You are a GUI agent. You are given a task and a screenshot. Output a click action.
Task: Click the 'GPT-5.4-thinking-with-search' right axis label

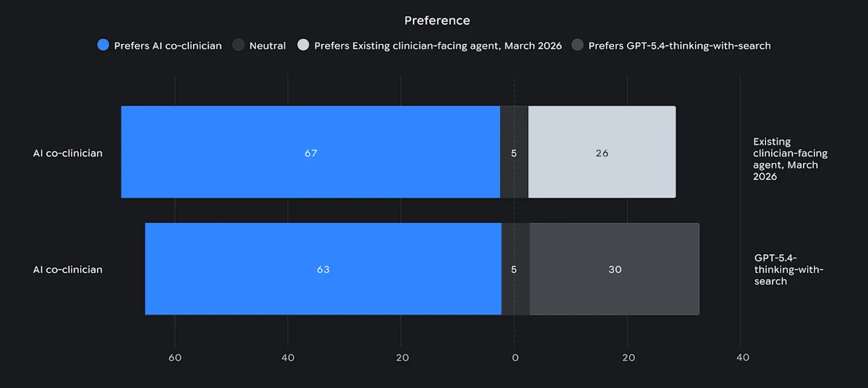point(788,269)
